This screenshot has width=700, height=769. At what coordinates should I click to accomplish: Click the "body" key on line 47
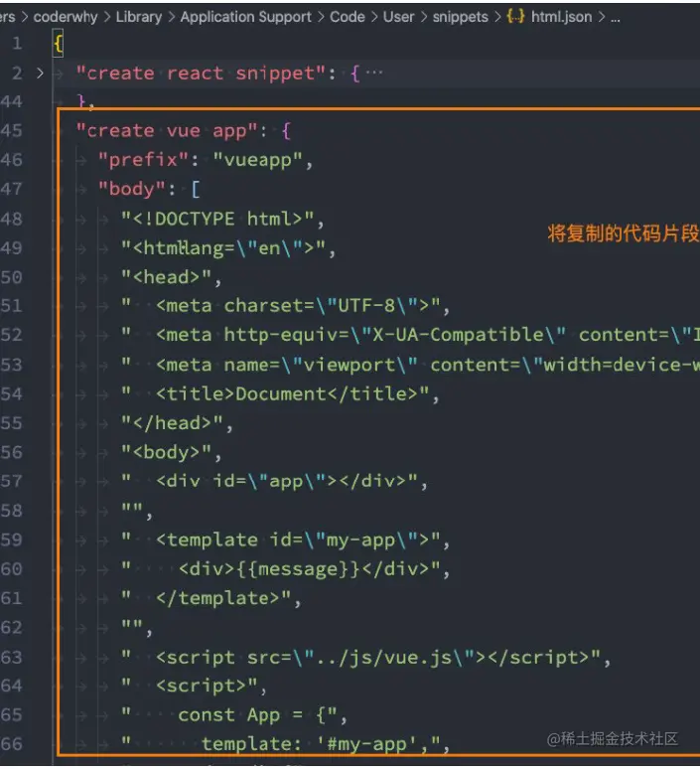coord(131,189)
